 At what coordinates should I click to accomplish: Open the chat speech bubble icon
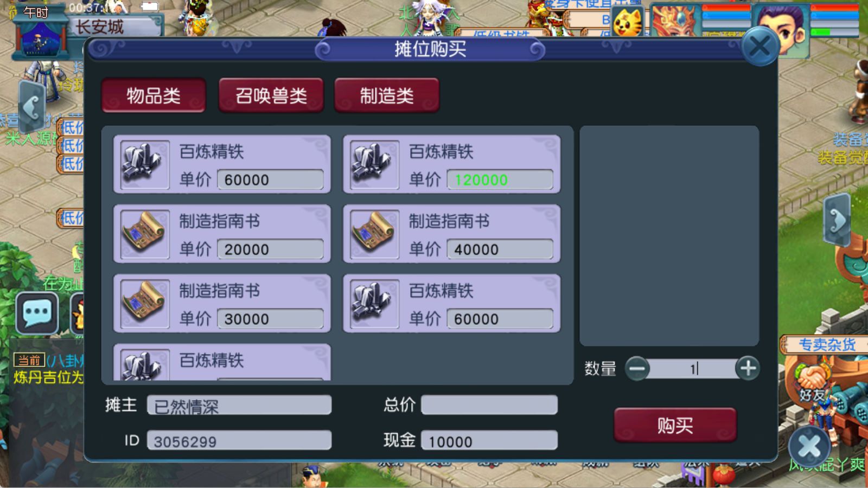point(37,313)
